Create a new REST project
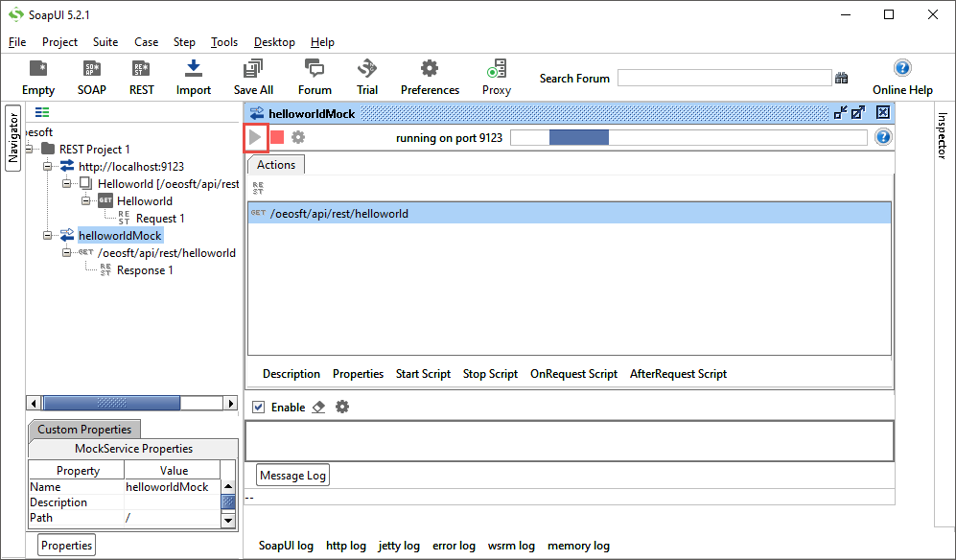Screen dimensions: 956x560 (x=142, y=78)
